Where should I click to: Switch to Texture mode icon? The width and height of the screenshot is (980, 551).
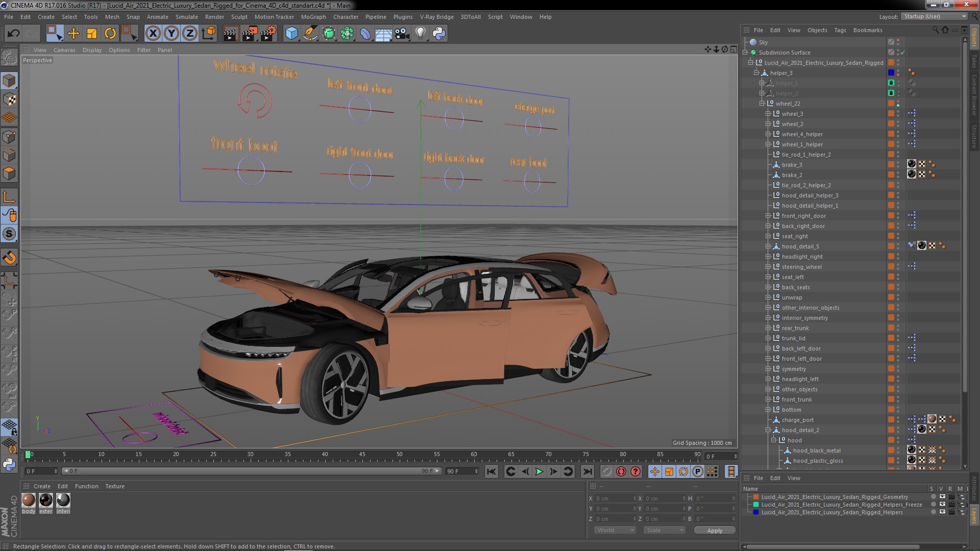coord(9,99)
